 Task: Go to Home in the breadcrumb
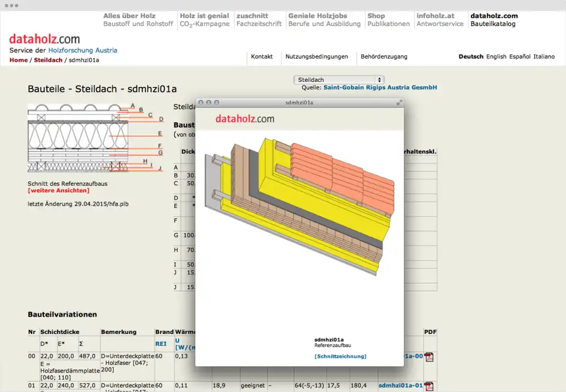pos(18,60)
